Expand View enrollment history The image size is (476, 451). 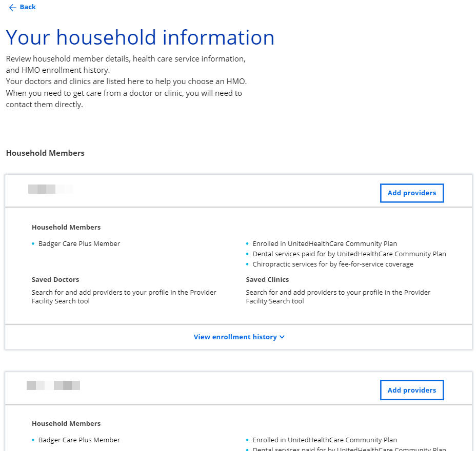tap(235, 337)
